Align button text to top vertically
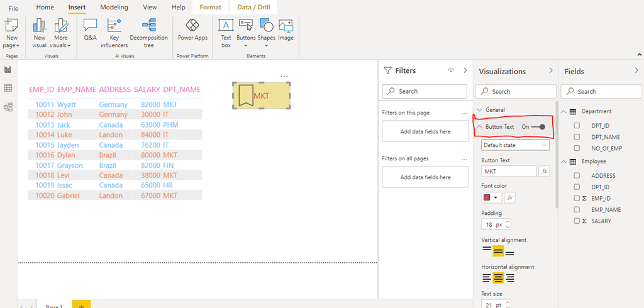The image size is (644, 308). [486, 250]
